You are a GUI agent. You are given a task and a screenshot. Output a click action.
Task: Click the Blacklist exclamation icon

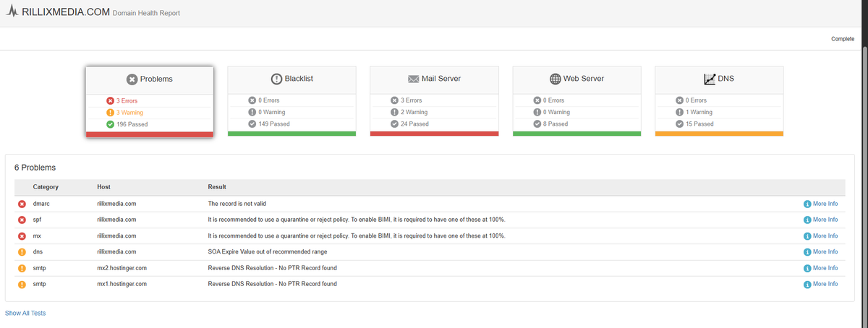coord(276,79)
